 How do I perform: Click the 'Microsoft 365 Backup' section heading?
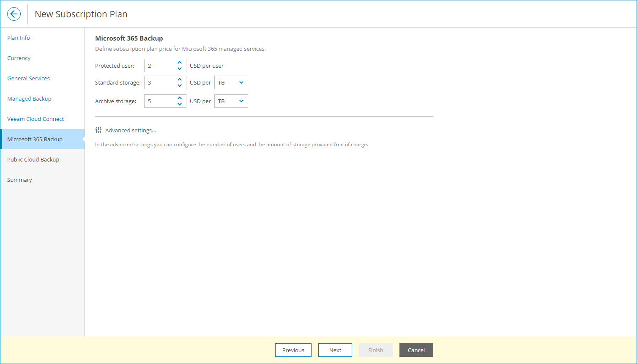point(129,38)
